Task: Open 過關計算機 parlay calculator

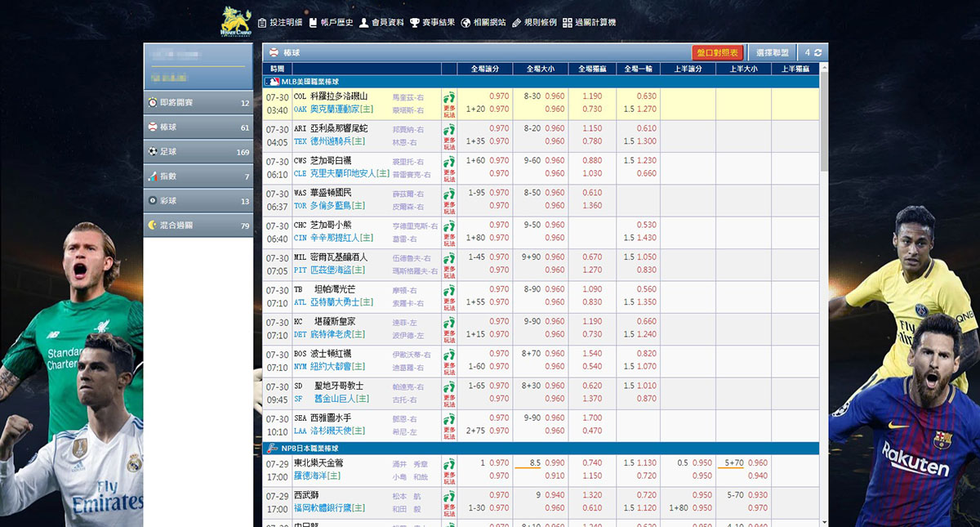Action: [589, 23]
